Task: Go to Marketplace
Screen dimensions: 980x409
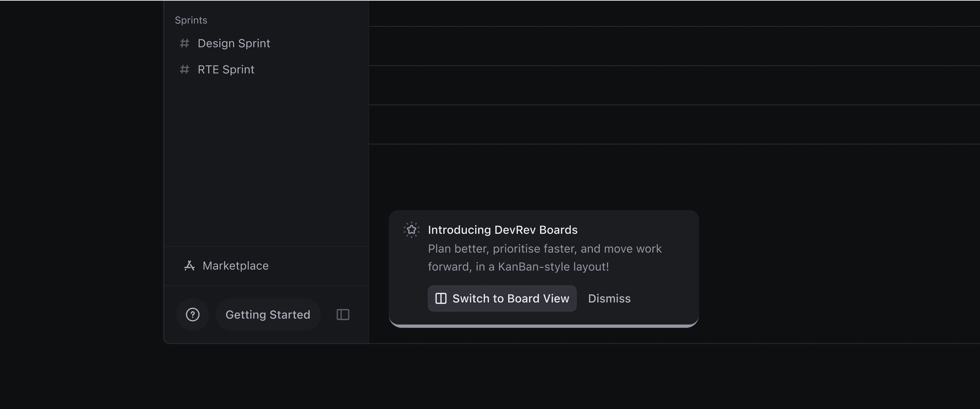Action: pos(235,266)
